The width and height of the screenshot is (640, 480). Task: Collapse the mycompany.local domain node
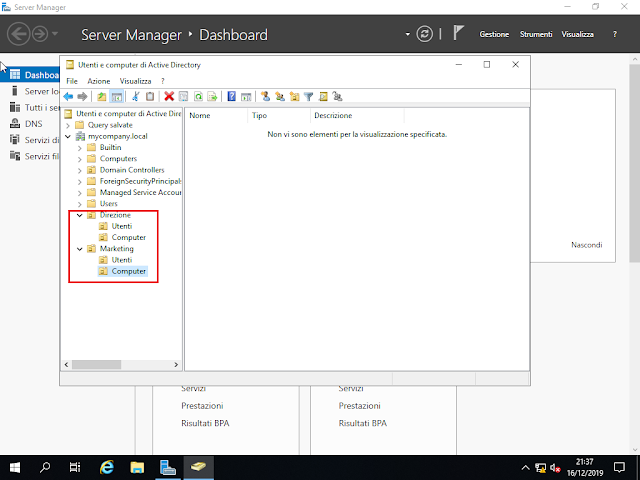[x=68, y=136]
